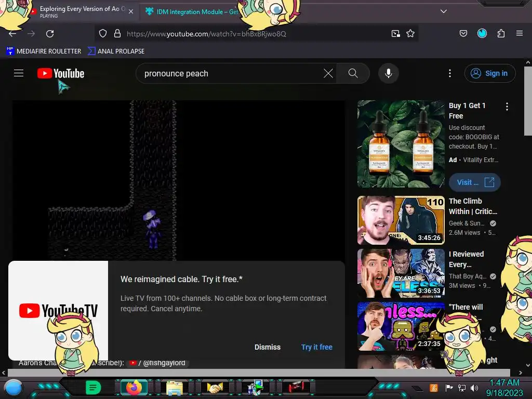The height and width of the screenshot is (399, 532).
Task: Open the @fishgaylord channel link
Action: pyautogui.click(x=158, y=363)
